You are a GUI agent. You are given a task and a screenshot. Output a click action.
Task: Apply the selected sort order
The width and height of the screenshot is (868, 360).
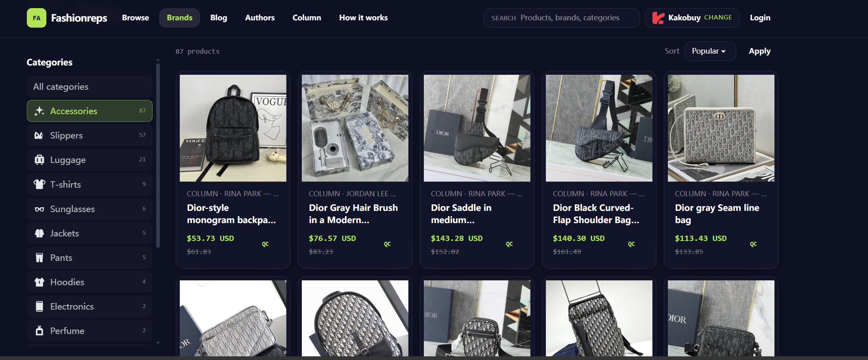(x=759, y=51)
